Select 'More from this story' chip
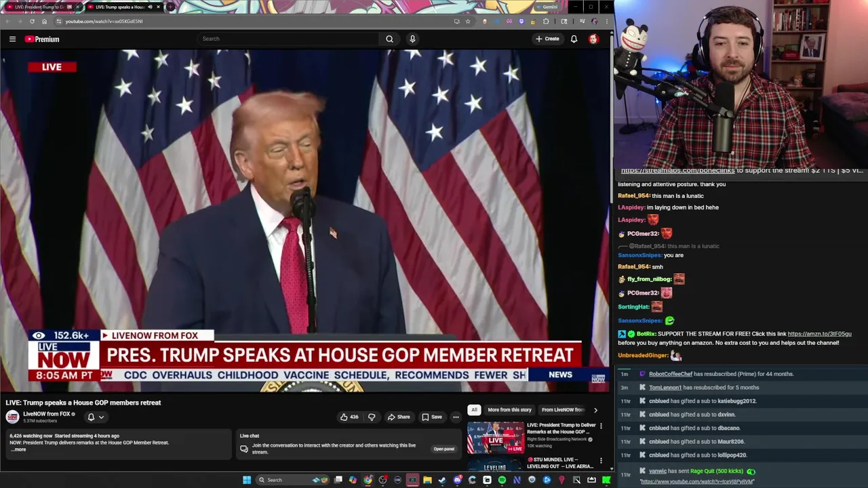The width and height of the screenshot is (868, 488). coord(509,409)
